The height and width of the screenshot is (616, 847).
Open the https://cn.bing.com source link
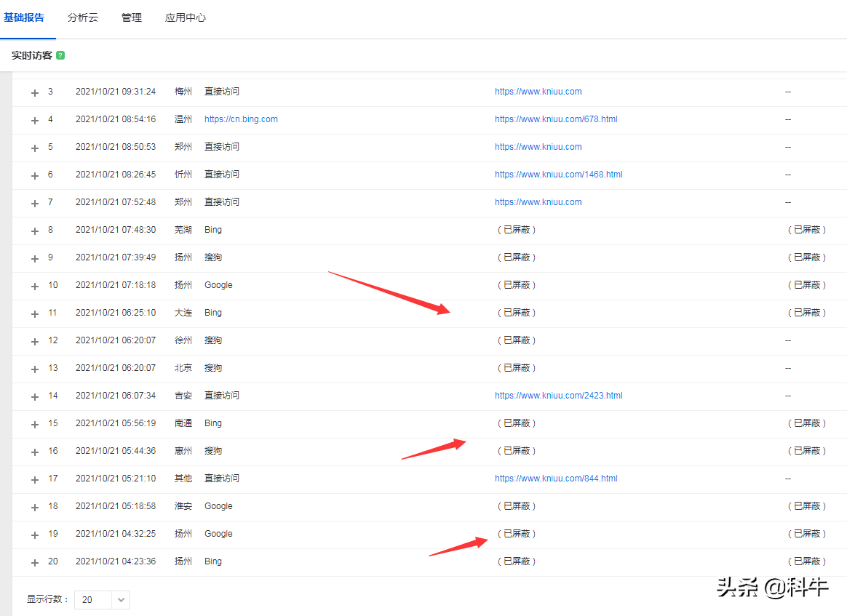[x=241, y=119]
